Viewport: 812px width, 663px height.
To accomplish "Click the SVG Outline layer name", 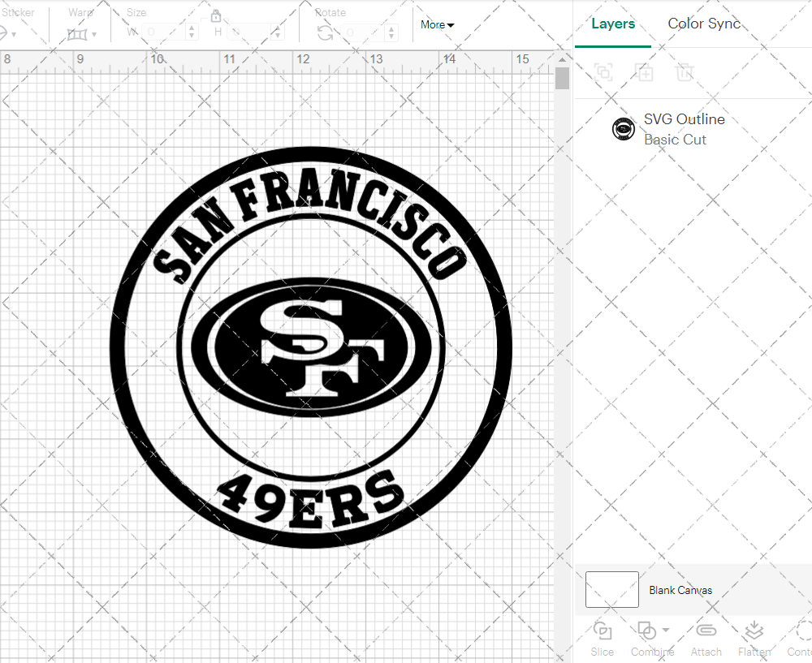I will [x=685, y=118].
